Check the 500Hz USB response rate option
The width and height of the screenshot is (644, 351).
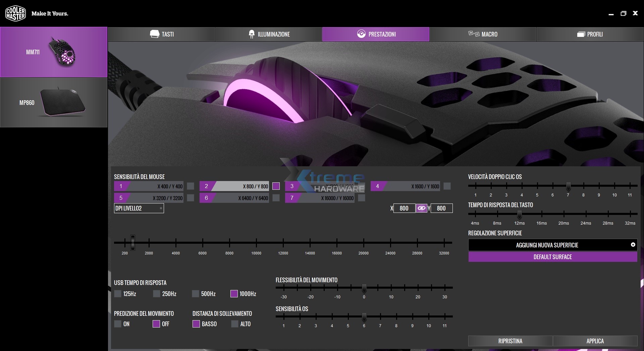(195, 294)
